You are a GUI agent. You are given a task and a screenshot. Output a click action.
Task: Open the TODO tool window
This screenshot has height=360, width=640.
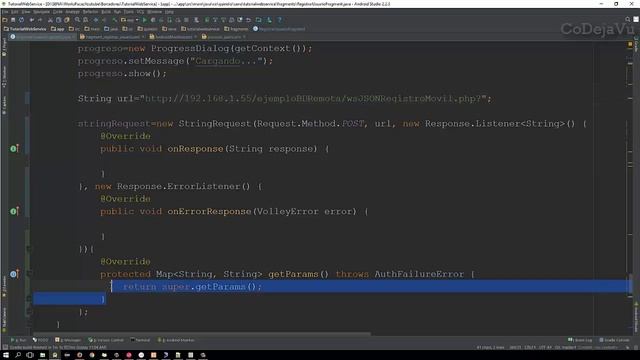click(x=40, y=340)
